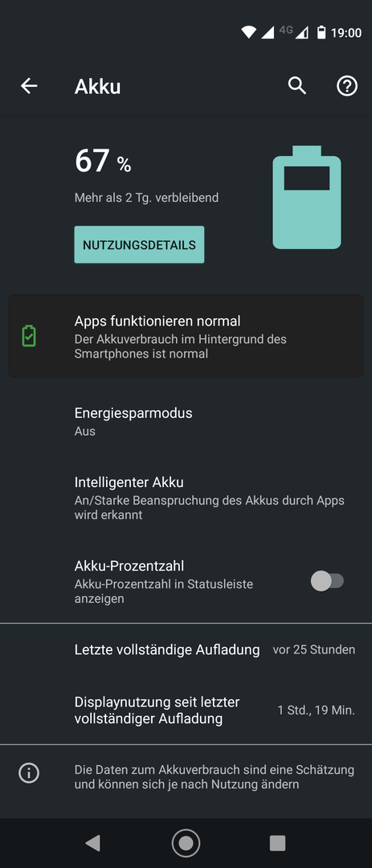Tap the large teal battery graphic
The height and width of the screenshot is (868, 372).
point(307,197)
